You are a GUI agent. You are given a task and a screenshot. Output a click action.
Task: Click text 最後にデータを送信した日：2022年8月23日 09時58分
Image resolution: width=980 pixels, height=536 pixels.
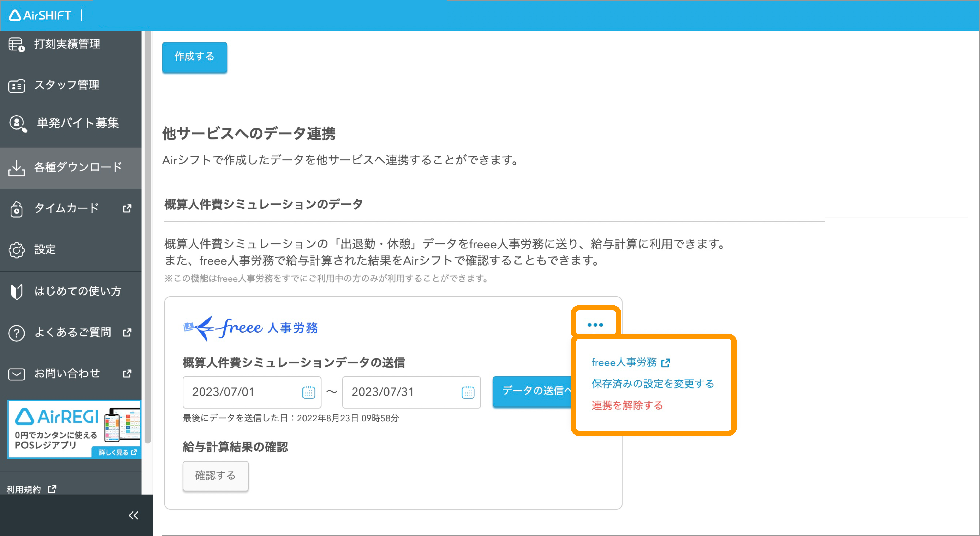291,418
